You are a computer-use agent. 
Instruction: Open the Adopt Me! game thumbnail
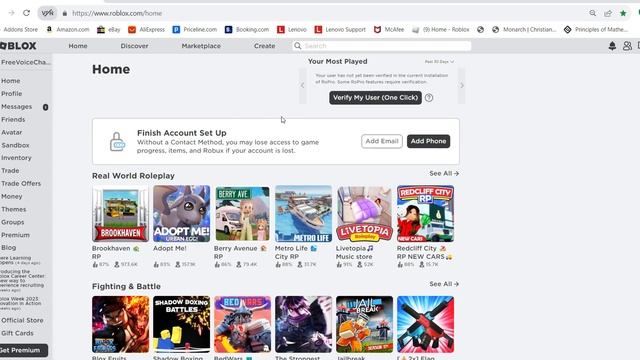(x=182, y=214)
